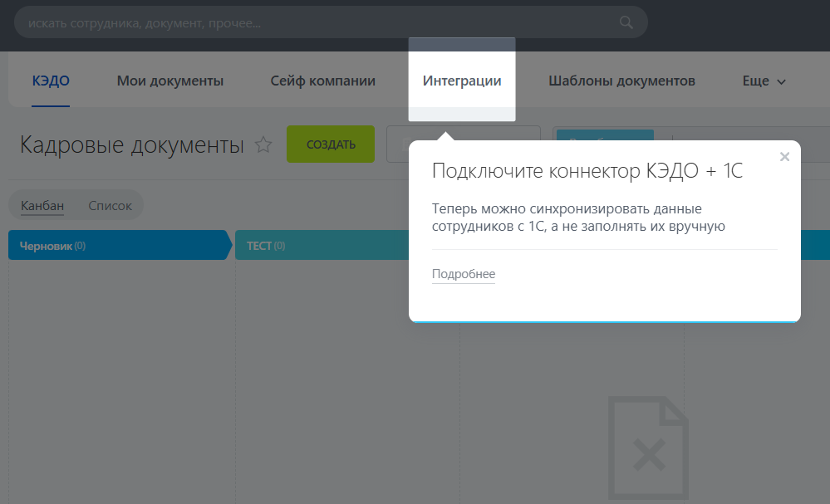Switch to the Список view
The height and width of the screenshot is (504, 830).
tap(111, 206)
